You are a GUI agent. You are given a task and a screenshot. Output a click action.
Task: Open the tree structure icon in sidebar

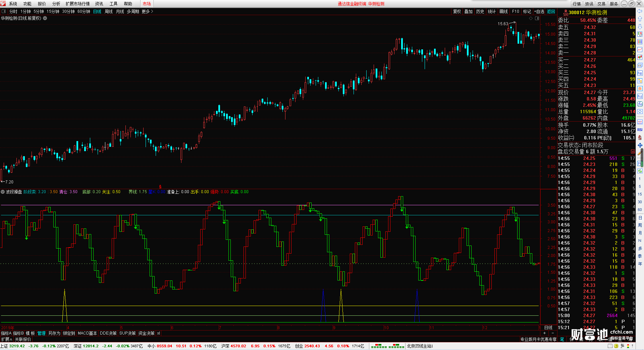pyautogui.click(x=640, y=81)
